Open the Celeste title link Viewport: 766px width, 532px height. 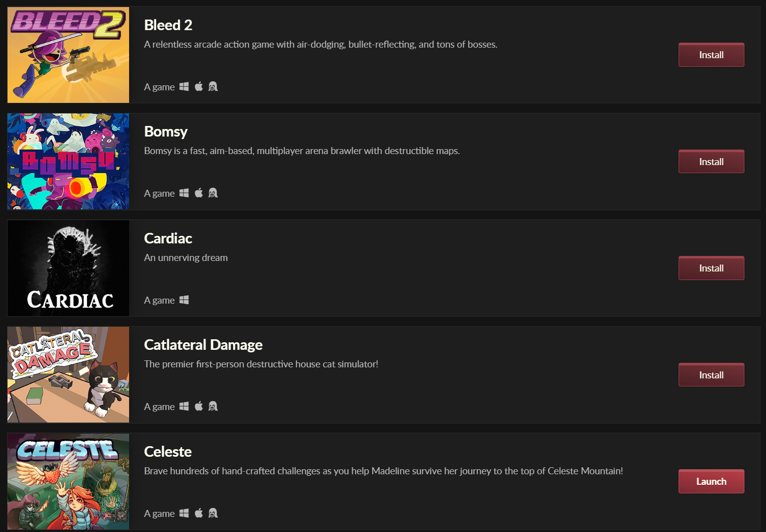click(168, 452)
